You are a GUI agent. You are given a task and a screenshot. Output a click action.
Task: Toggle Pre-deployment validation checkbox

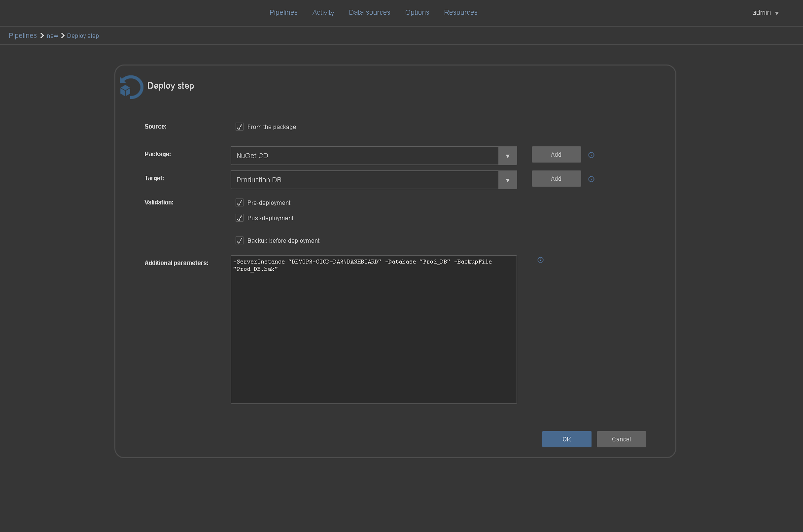(x=240, y=203)
